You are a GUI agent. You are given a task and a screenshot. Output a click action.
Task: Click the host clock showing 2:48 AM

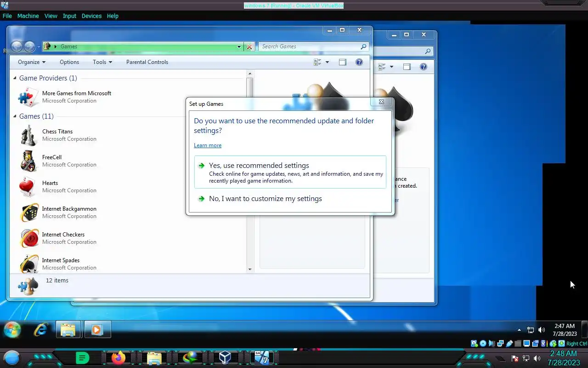click(x=564, y=358)
